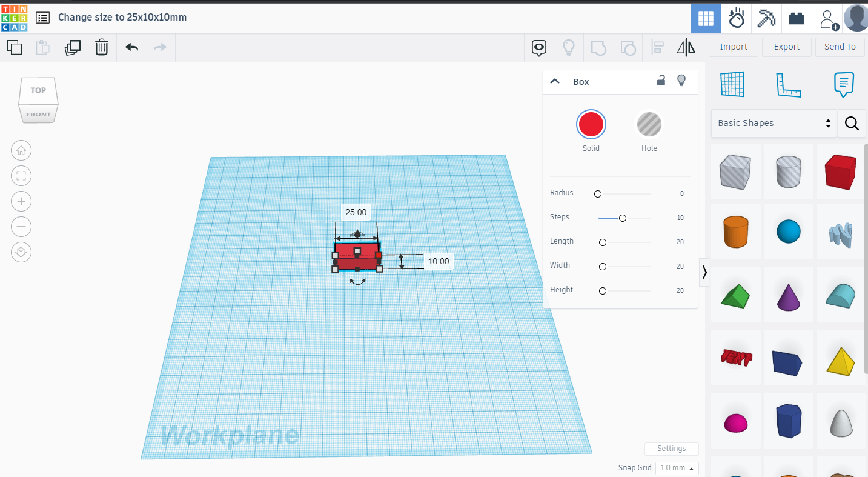Click the 25.00 dimension field

356,212
